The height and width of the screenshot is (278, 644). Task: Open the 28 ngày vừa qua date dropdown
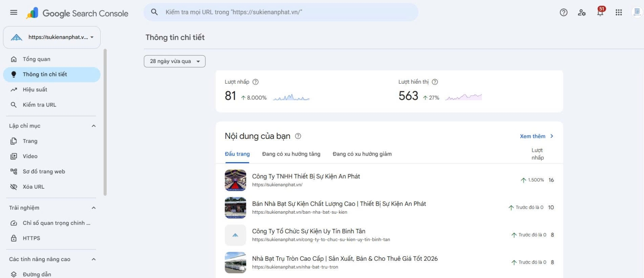pyautogui.click(x=175, y=62)
